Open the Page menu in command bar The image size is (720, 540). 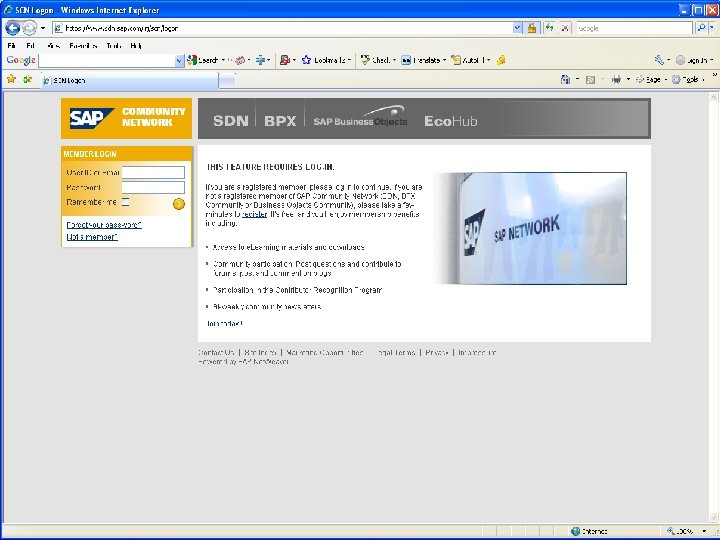pos(650,79)
